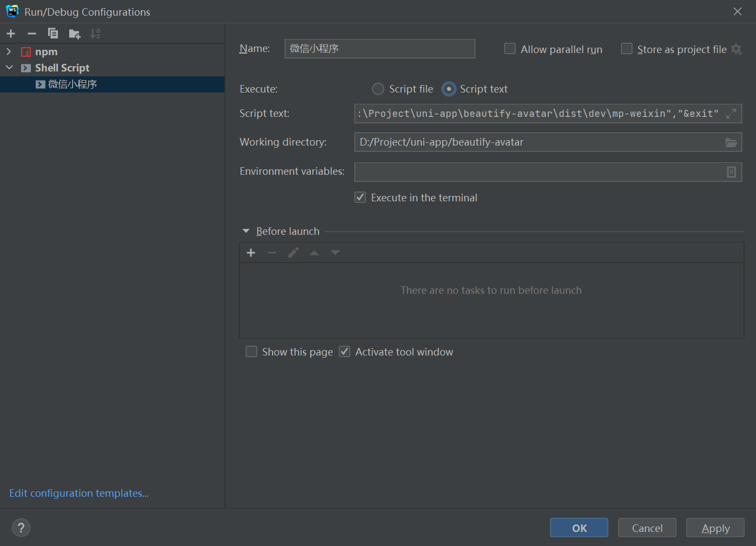Enable Show this page checkbox

click(251, 352)
